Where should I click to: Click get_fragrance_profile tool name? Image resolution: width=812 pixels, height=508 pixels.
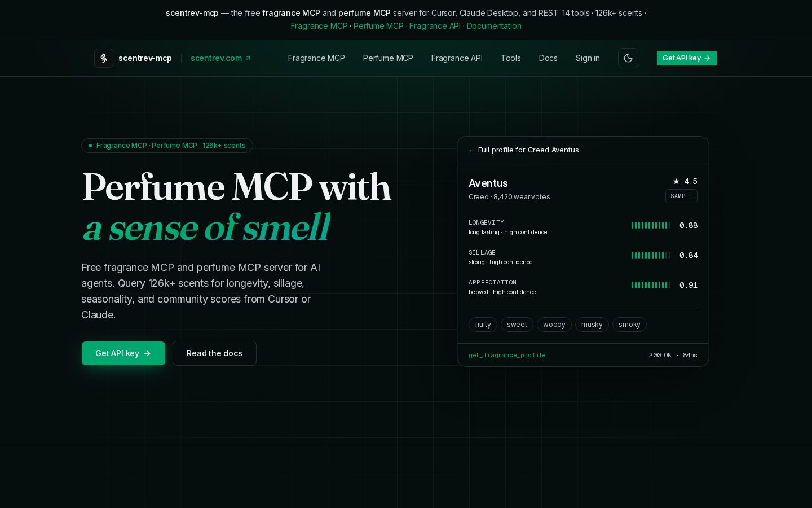[507, 355]
